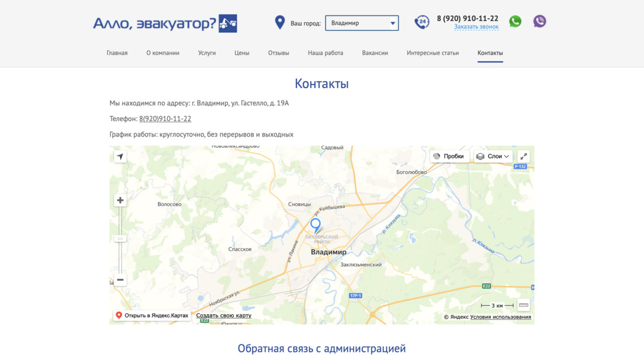Click the Алло, эвакуатор? logo text
Screen dimensions: 644x362
click(154, 23)
